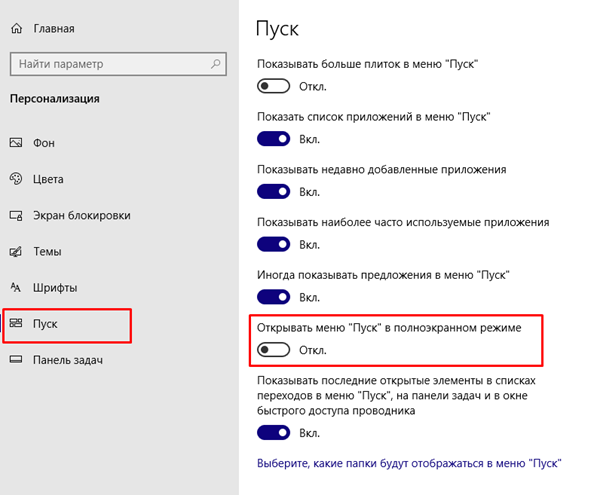
Task: Select the Шрифты fonts icon
Action: click(x=16, y=287)
